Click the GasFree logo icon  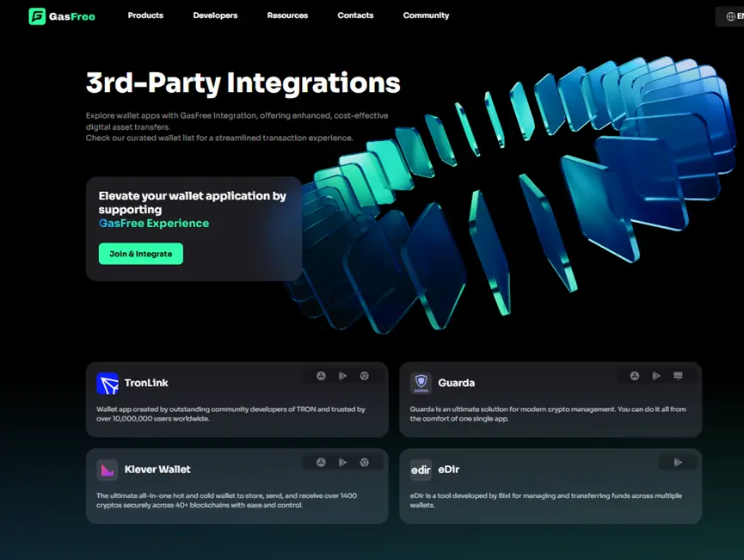click(x=37, y=16)
